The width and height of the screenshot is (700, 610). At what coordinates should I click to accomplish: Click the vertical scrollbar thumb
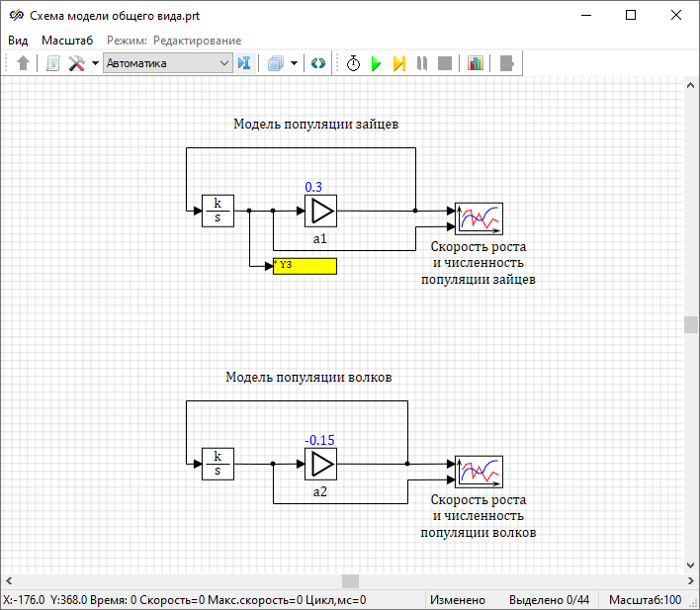tap(691, 324)
